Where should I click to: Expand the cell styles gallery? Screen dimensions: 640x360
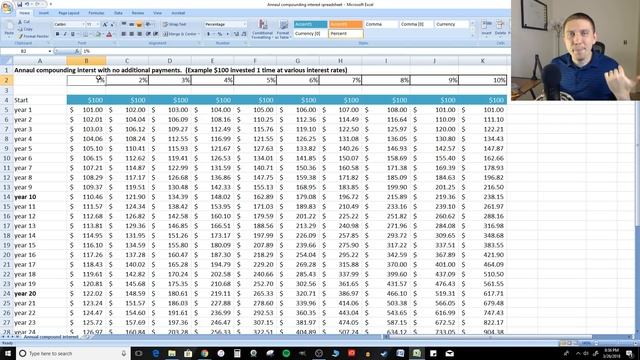473,36
